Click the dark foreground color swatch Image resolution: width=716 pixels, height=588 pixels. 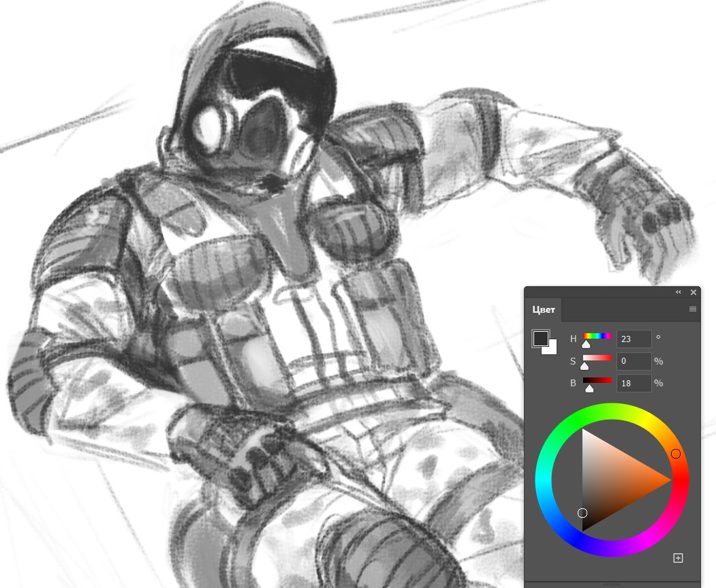coord(541,339)
